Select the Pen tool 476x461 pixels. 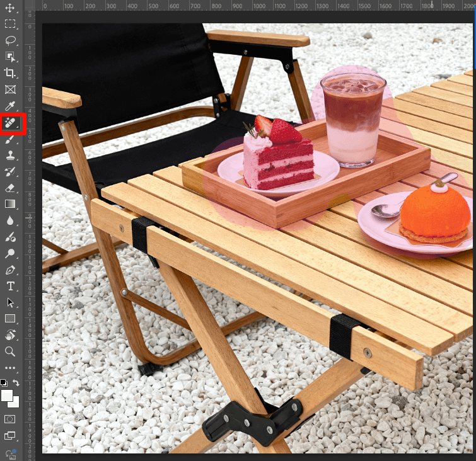click(10, 270)
